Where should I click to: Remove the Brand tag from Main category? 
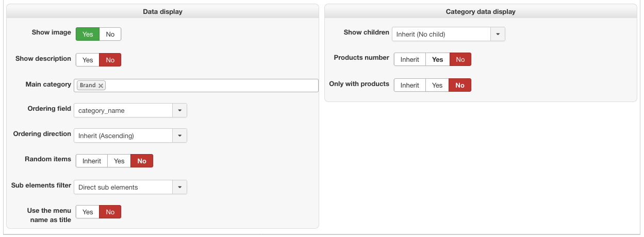pyautogui.click(x=101, y=86)
